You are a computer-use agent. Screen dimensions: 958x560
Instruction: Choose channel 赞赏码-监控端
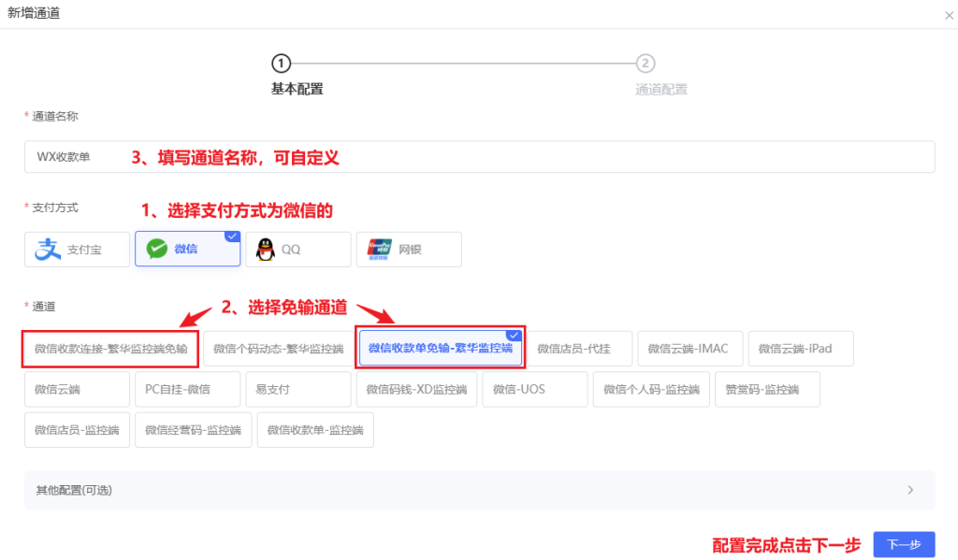(767, 389)
